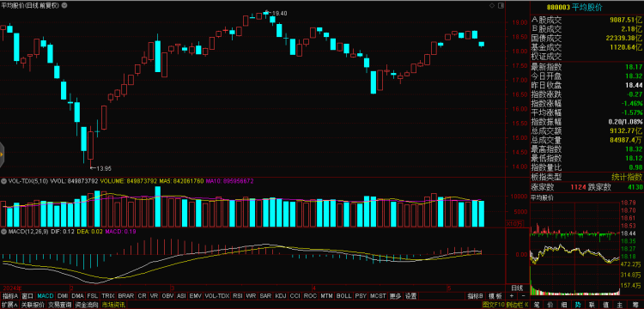The width and height of the screenshot is (644, 309).
Task: Open the 交易查询 trade query tab
Action: click(x=59, y=305)
